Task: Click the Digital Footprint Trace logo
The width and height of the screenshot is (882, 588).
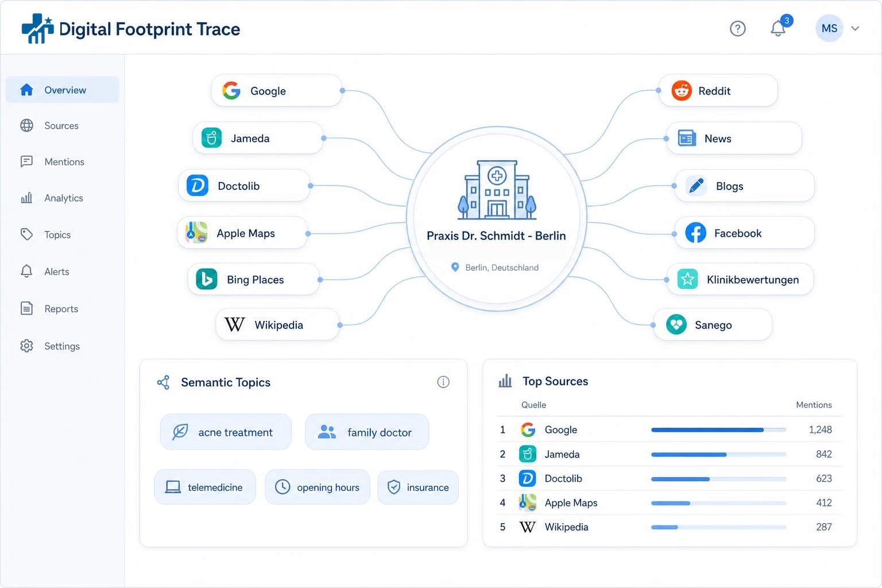Action: (x=131, y=29)
